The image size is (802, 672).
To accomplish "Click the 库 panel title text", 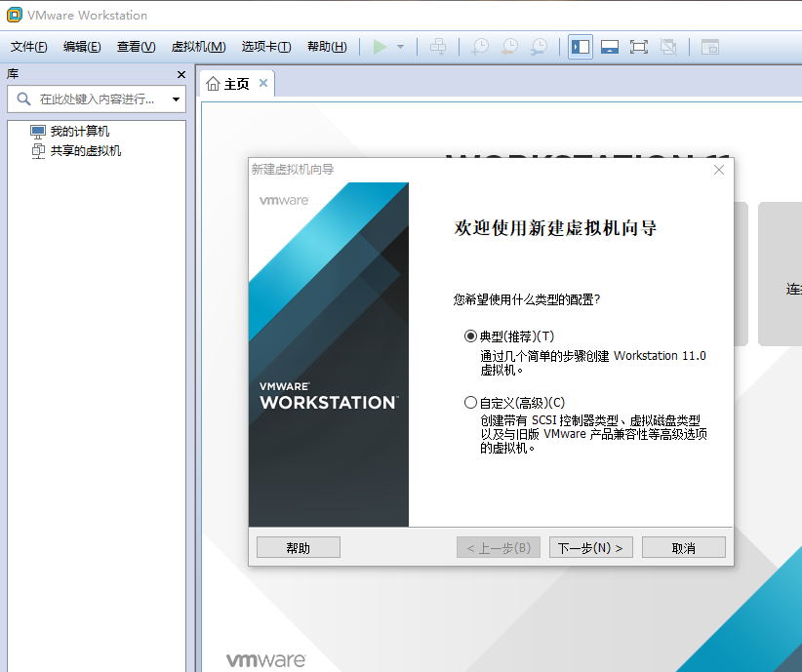I will [13, 74].
